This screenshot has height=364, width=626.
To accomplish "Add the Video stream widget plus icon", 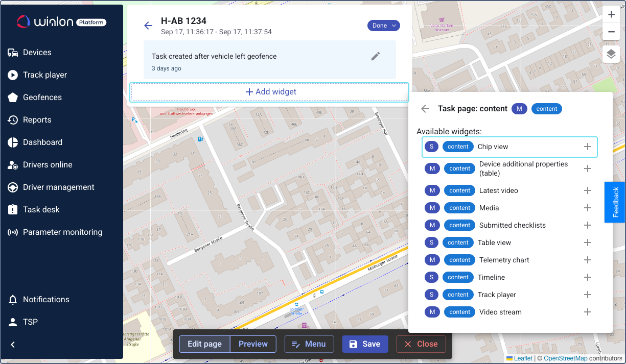I will 588,312.
